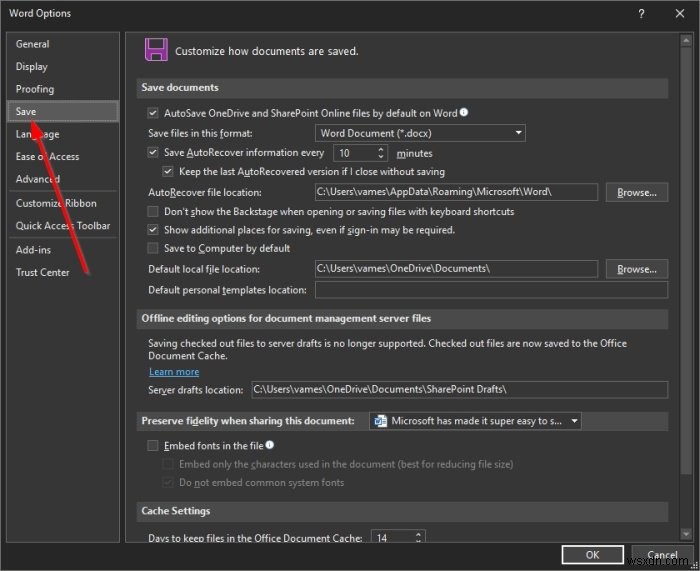Click the Server drafts location field

pyautogui.click(x=460, y=389)
